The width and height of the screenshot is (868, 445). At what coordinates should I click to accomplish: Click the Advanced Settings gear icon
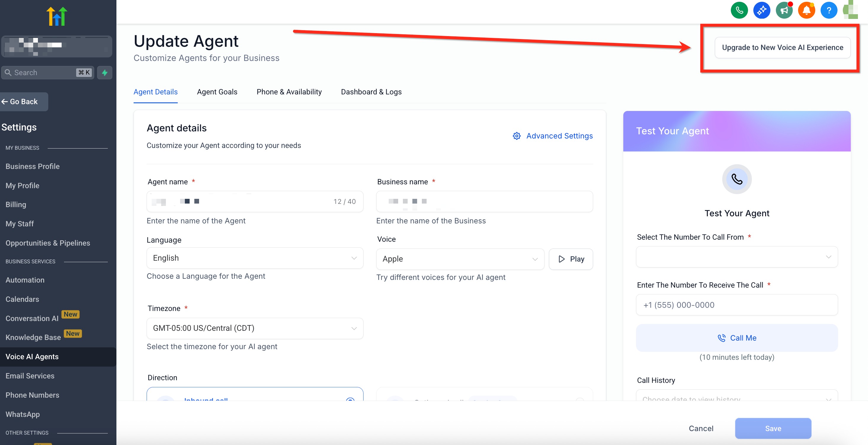point(517,136)
